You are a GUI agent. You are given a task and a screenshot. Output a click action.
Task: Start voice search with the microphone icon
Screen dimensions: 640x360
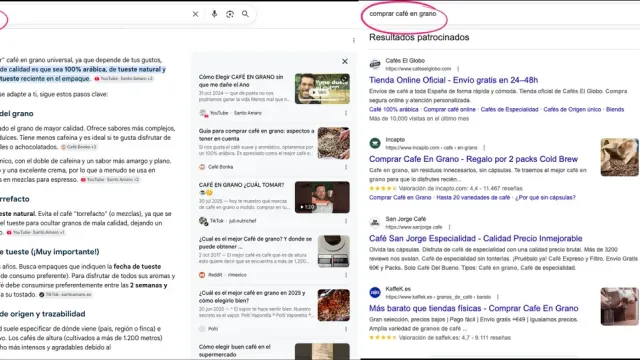[214, 14]
